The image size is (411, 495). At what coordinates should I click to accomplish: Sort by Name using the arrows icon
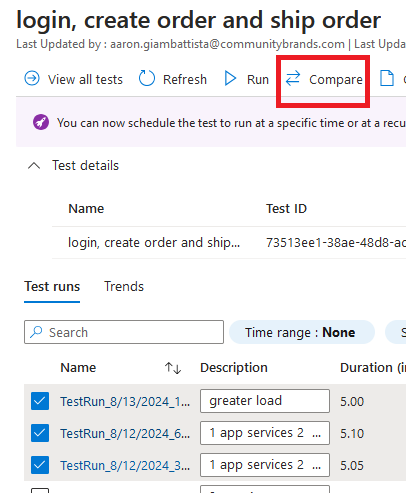click(173, 368)
